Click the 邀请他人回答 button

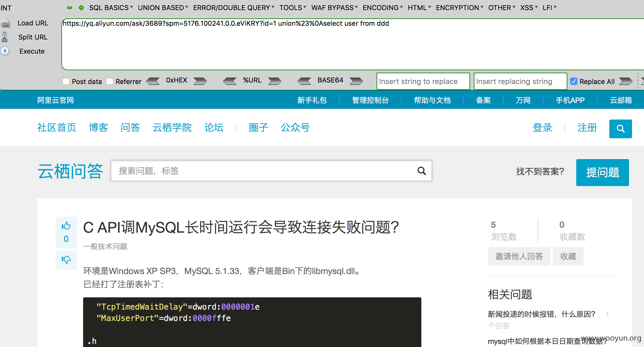519,256
